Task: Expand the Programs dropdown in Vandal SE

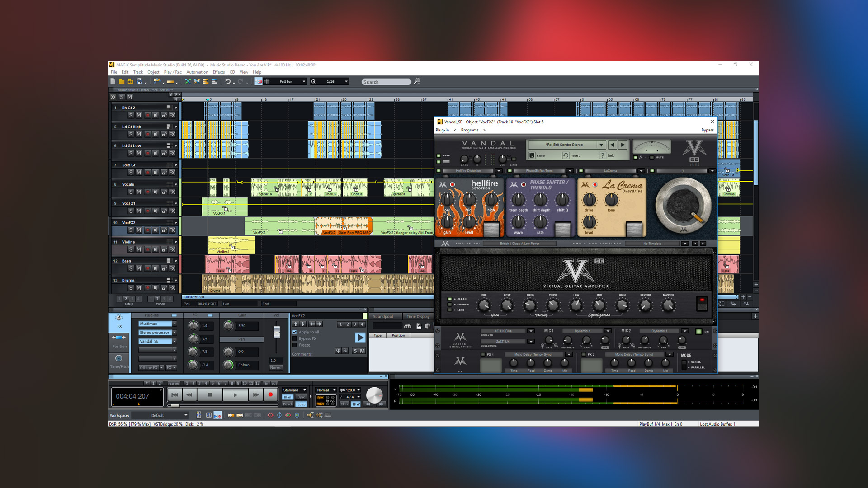Action: [468, 130]
